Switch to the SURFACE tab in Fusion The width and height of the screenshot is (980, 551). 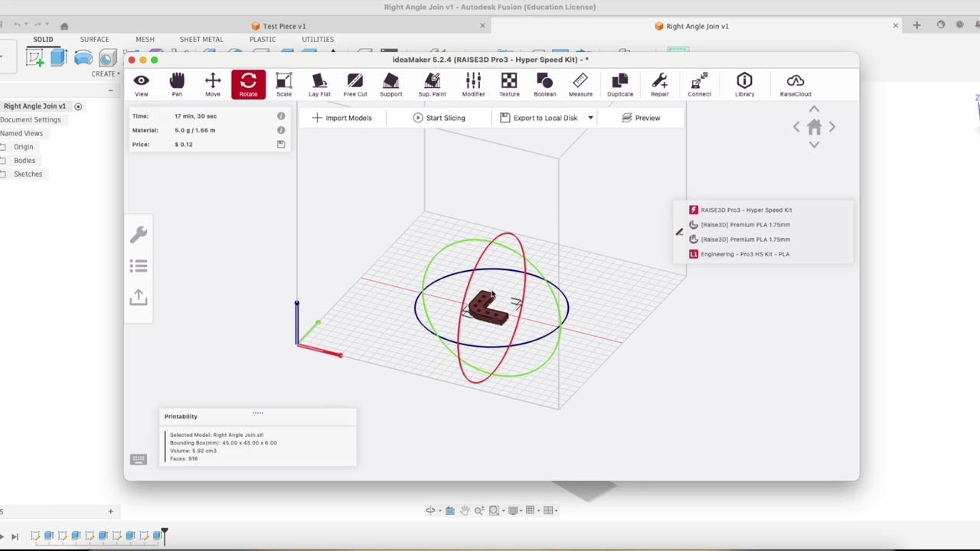click(94, 39)
